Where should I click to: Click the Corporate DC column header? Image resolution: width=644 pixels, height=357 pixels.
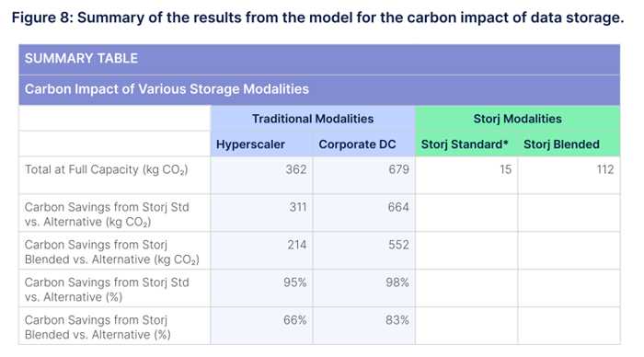[357, 144]
